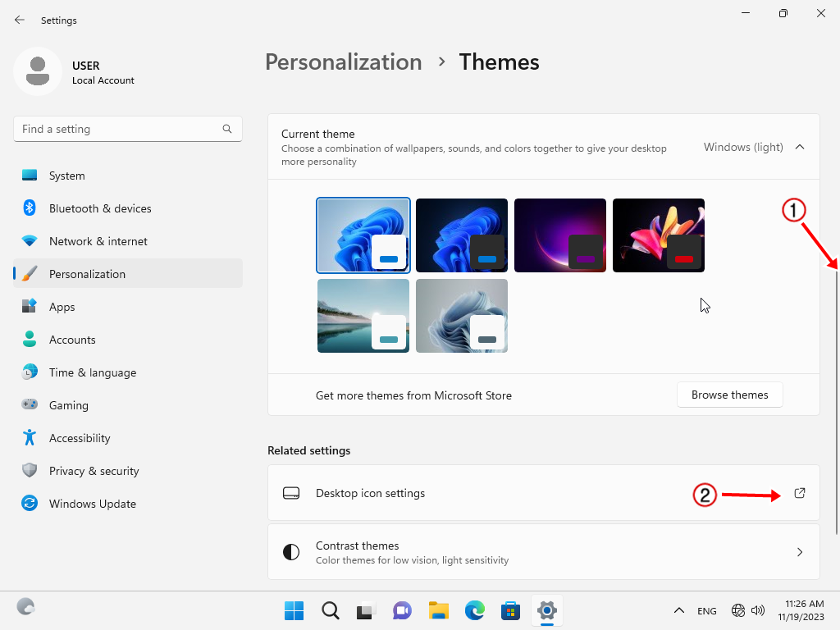Screen dimensions: 840x630
Task: Restore down the Settings window
Action: tap(783, 13)
